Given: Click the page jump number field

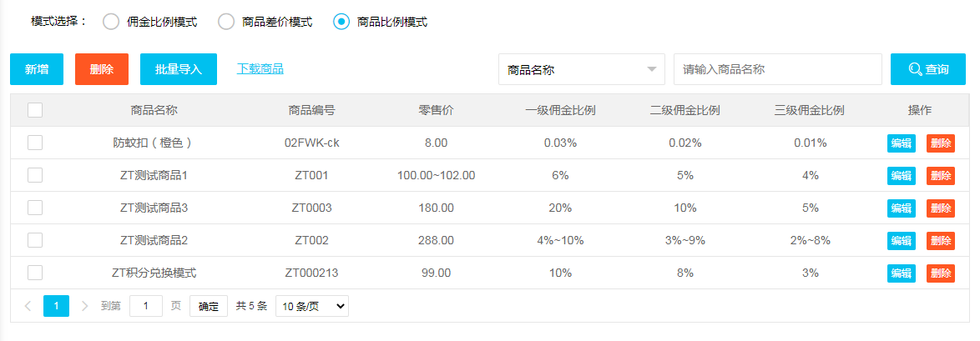Looking at the screenshot, I should 145,306.
